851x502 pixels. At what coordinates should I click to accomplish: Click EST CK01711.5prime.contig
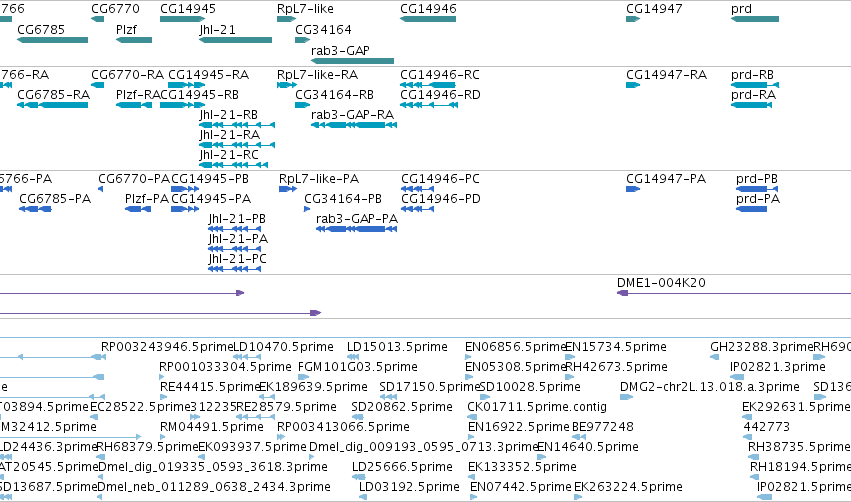click(x=537, y=407)
